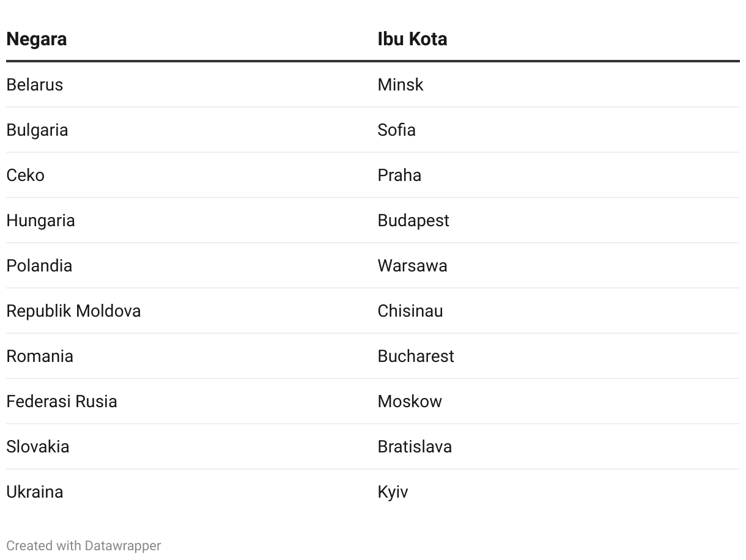Click the Sofia capital cell
Viewport: 746px width, 560px height.
coord(397,130)
